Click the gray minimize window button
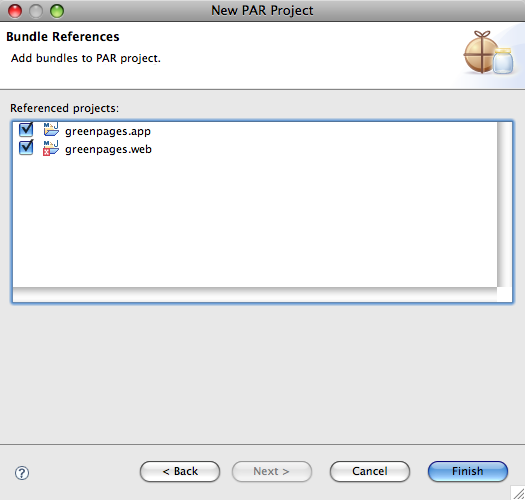 pos(36,11)
